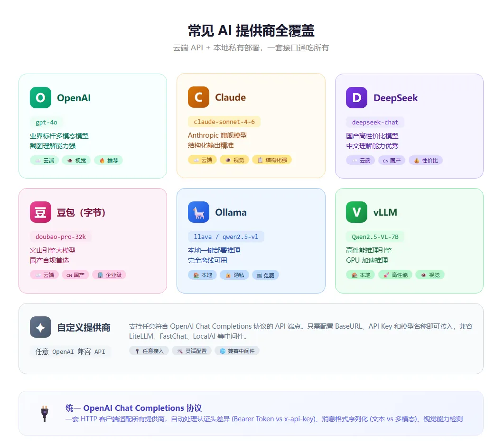Select the 国产 tag on 豆包 card
The height and width of the screenshot is (446, 504).
(75, 275)
